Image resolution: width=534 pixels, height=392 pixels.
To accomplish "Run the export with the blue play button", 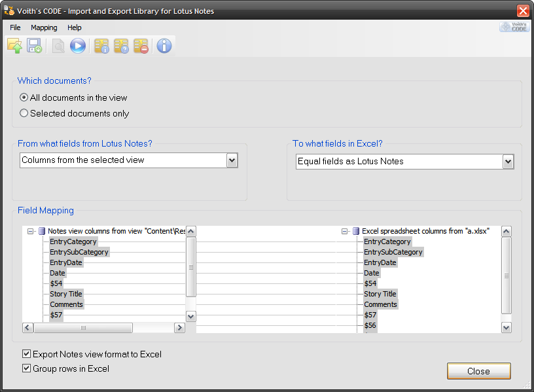I will [78, 46].
